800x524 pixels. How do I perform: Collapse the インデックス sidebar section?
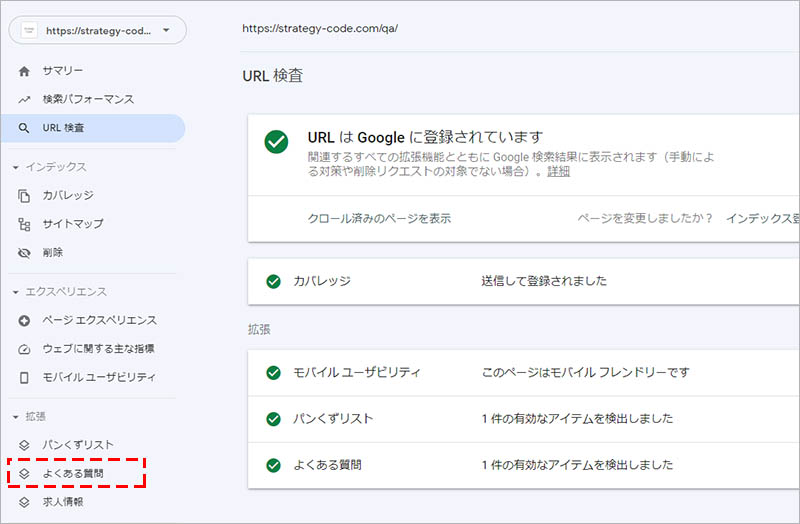pos(16,167)
